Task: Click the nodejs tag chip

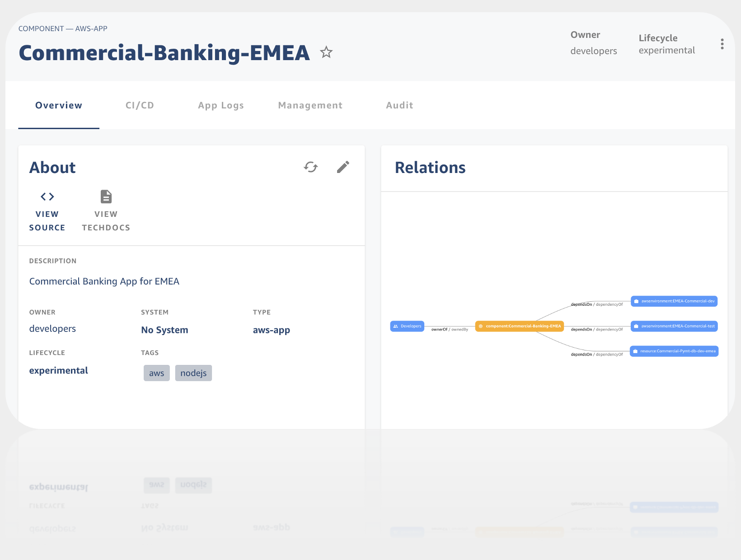Action: (193, 373)
